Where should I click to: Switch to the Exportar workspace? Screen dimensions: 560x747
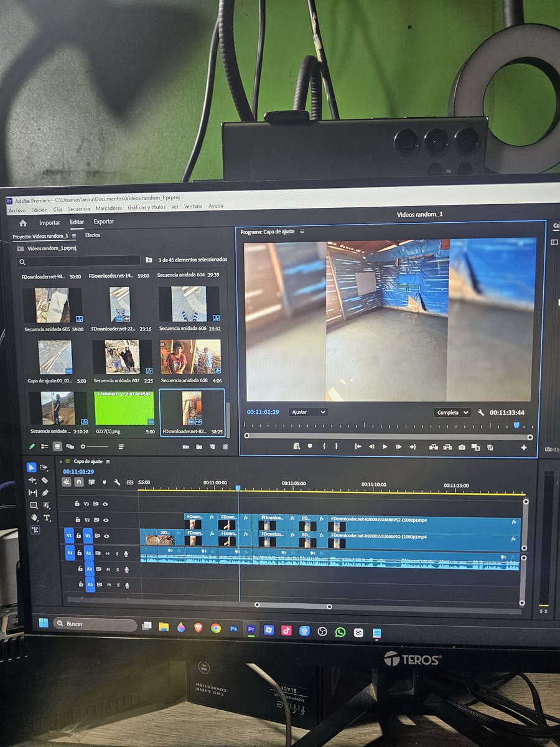104,222
